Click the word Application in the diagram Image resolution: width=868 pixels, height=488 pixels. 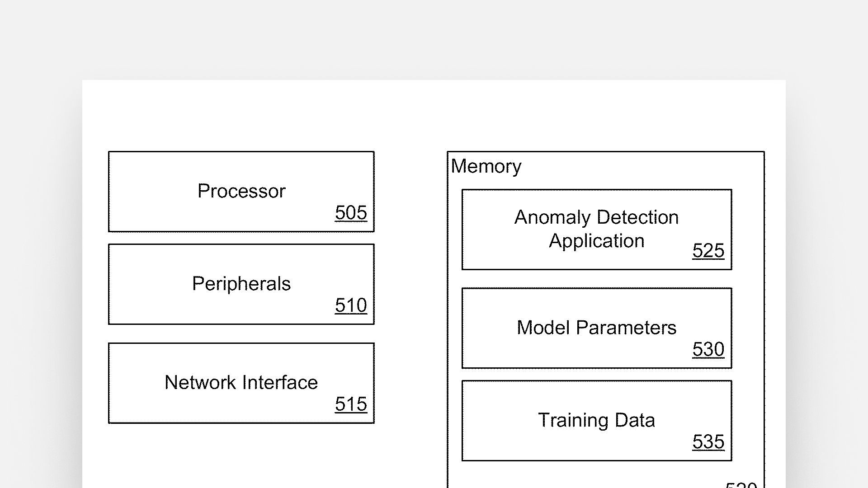coord(596,241)
